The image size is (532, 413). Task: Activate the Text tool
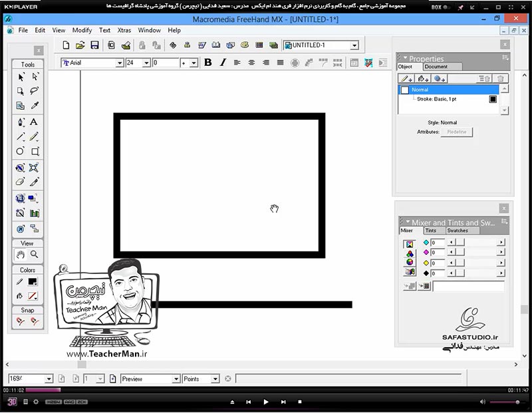34,122
